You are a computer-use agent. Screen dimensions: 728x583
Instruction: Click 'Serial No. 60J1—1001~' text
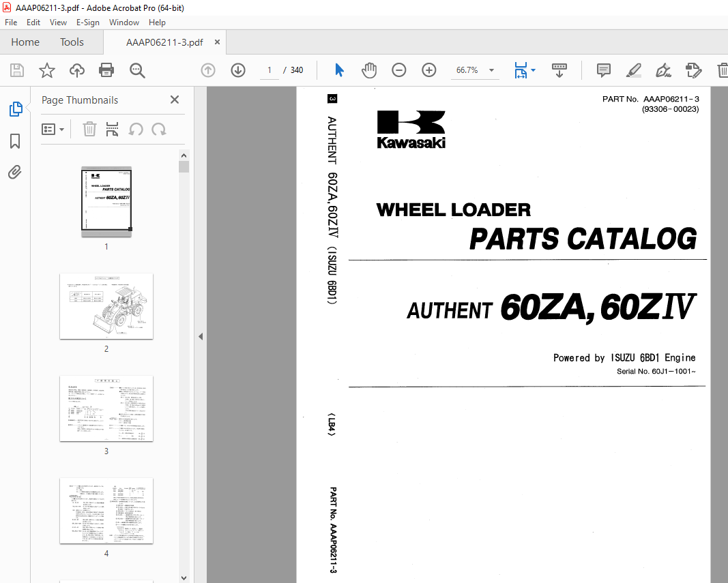tap(656, 372)
